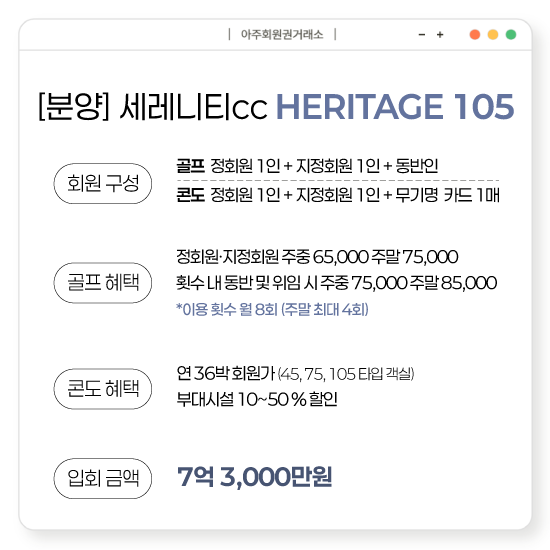Click the [분양] 세레니티cc heading text
This screenshot has height=550, width=550.
point(153,107)
